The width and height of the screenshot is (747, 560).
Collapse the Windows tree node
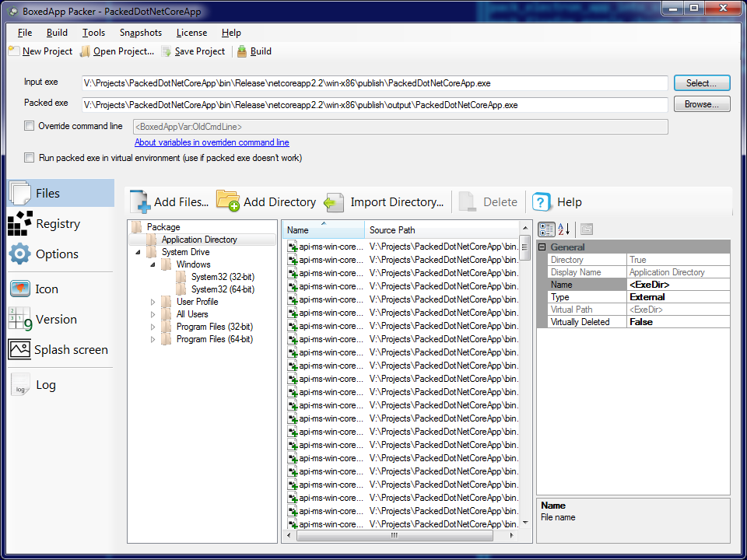[x=153, y=264]
